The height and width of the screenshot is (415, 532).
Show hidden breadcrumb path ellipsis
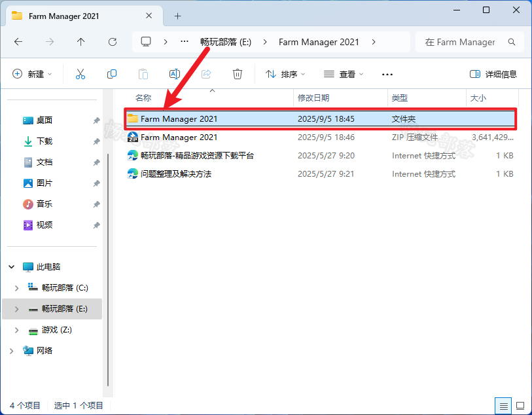pos(185,42)
